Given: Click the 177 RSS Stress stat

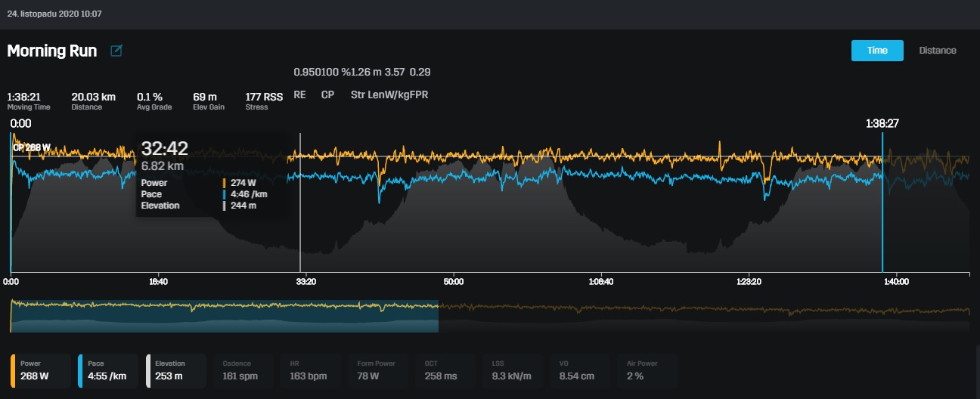Looking at the screenshot, I should (264, 101).
